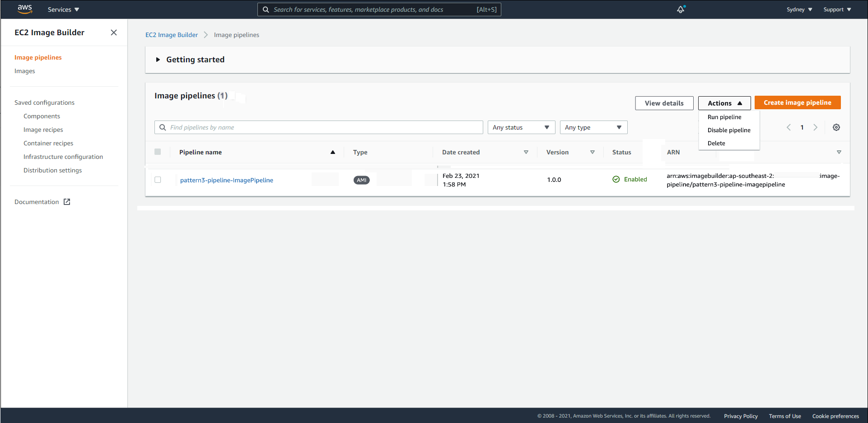Sort by Version column arrow
This screenshot has width=868, height=423.
(x=593, y=152)
